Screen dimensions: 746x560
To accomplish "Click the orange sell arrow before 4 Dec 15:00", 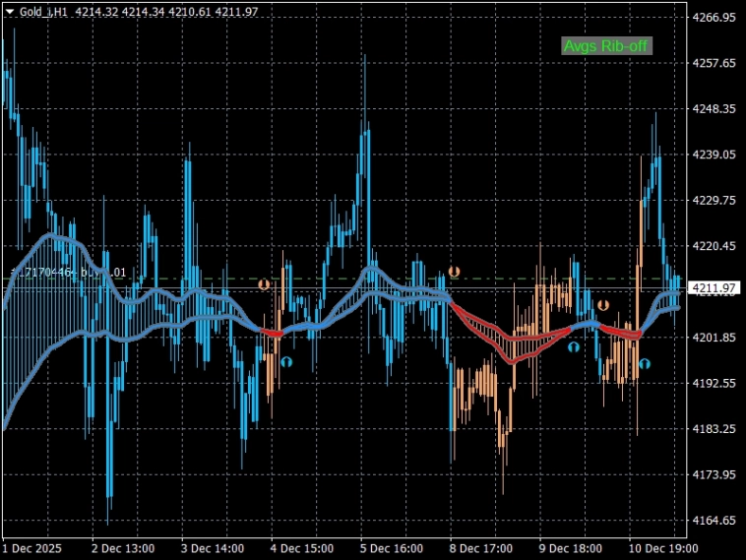I will [x=264, y=284].
